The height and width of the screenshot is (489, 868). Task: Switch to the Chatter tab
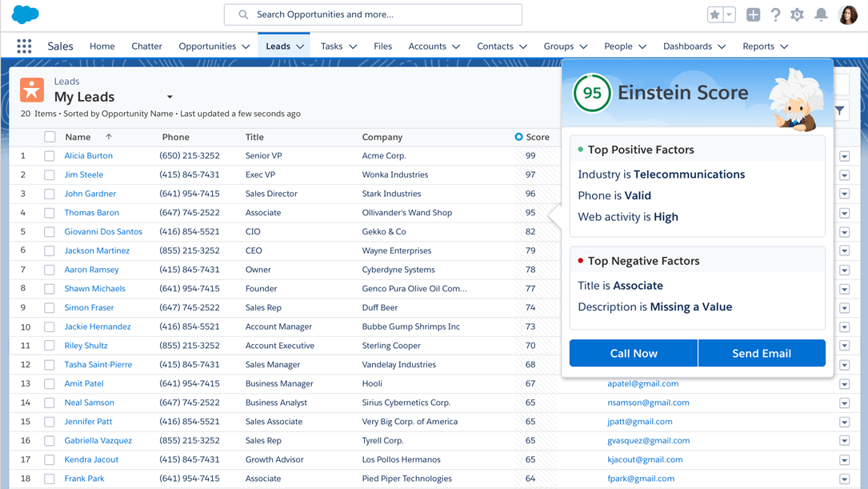tap(146, 46)
